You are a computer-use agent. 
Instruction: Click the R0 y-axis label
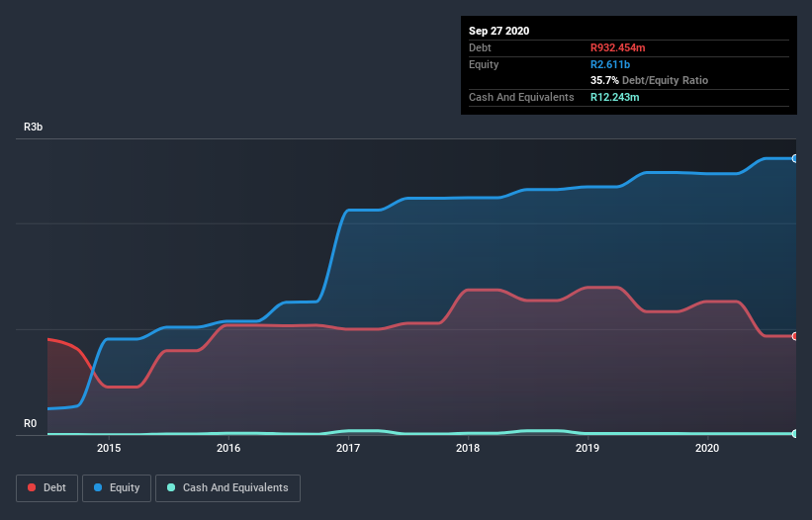click(30, 423)
